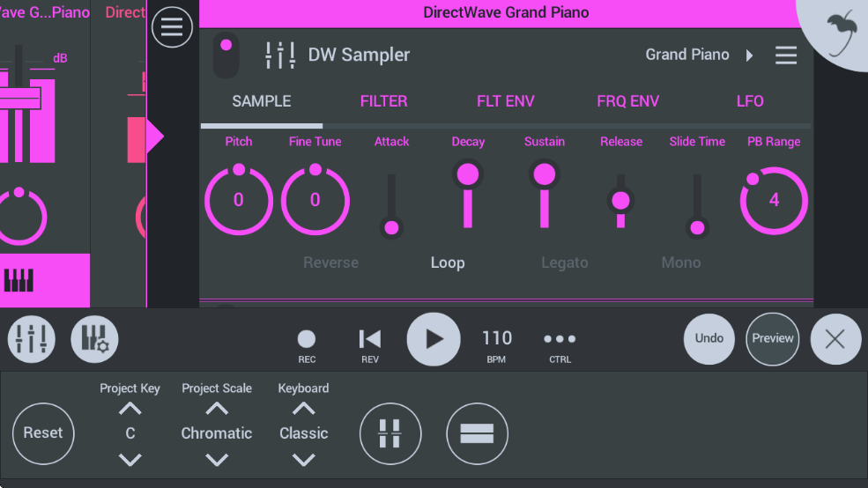The height and width of the screenshot is (488, 868).
Task: Click the Project Scale down chevron
Action: (217, 459)
